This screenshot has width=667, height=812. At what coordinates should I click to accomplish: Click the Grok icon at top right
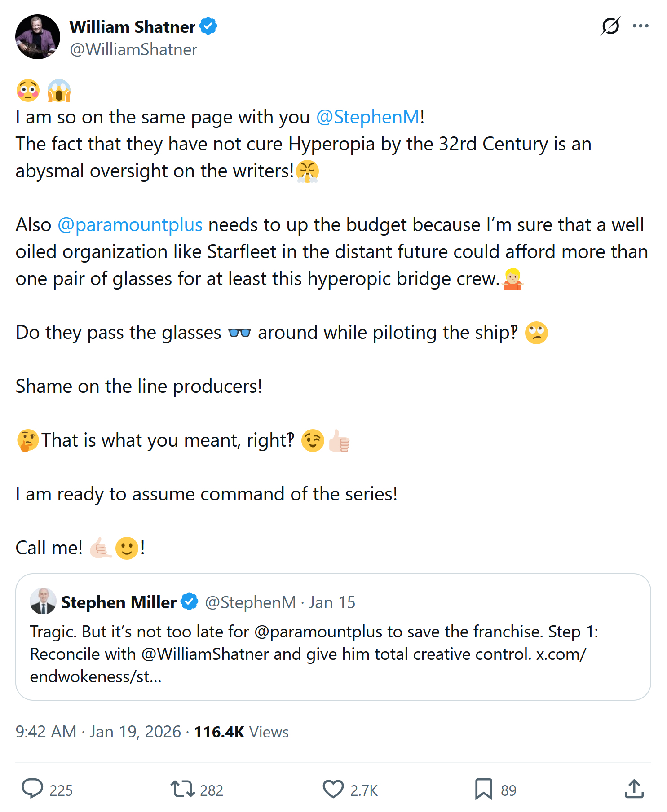pyautogui.click(x=610, y=26)
